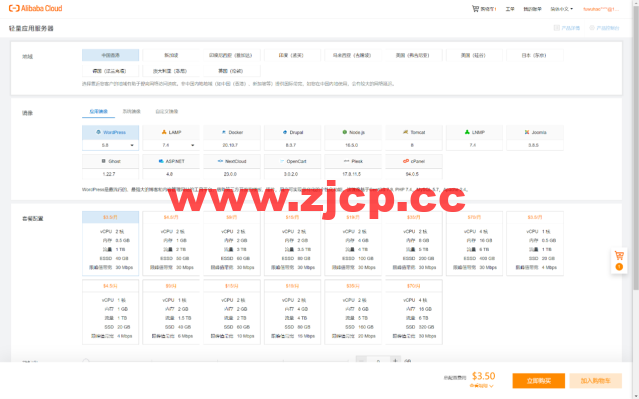
Task: Switch to the 系统镜像 tab
Action: [x=131, y=111]
